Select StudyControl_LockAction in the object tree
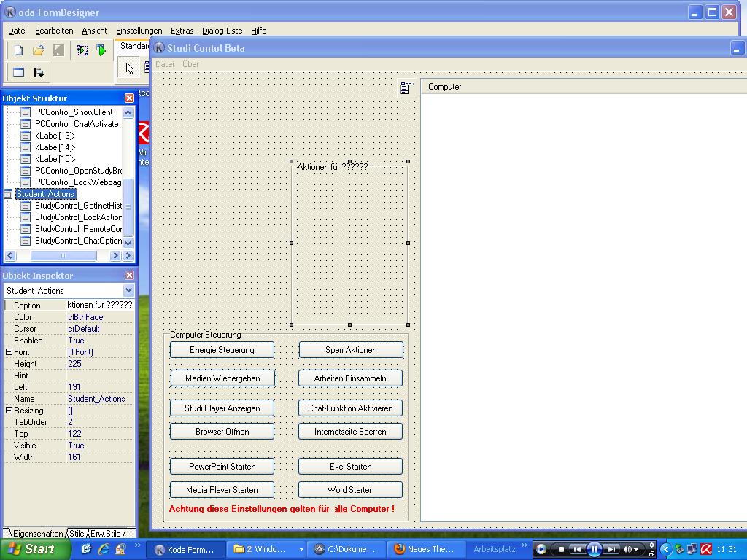 click(77, 217)
